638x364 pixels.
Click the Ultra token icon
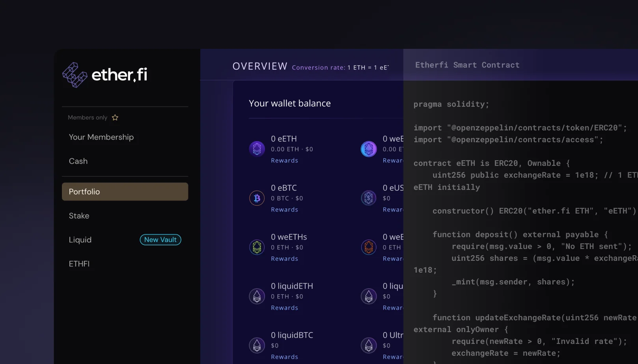pyautogui.click(x=369, y=345)
